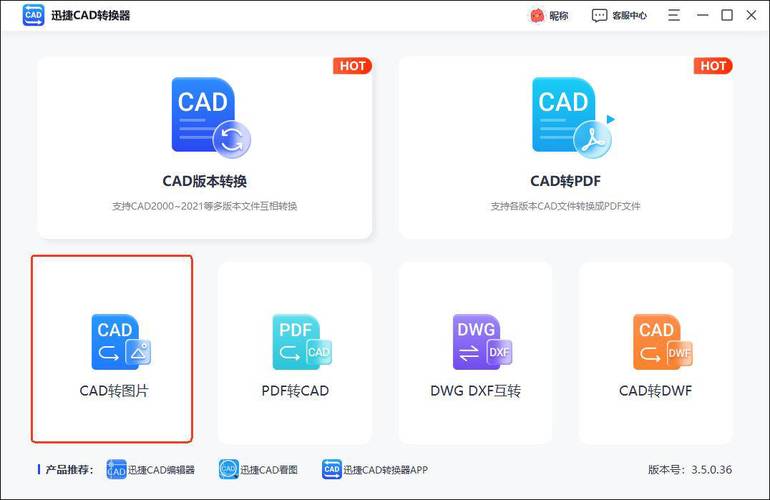Click the DWG DXF互转 label
This screenshot has width=770, height=500.
pos(475,391)
